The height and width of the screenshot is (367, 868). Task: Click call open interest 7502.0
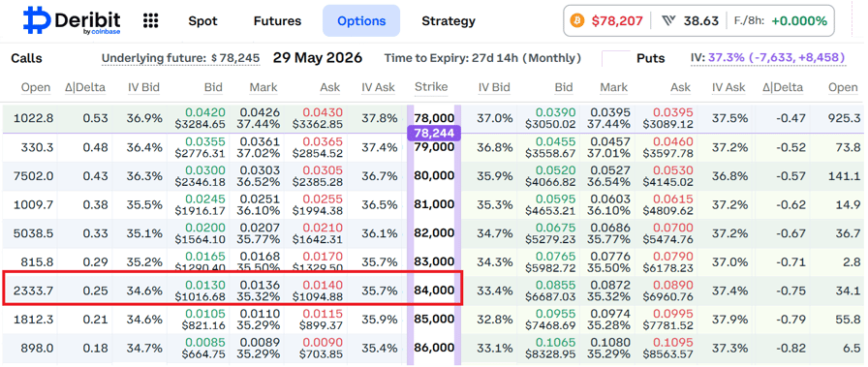pos(33,176)
